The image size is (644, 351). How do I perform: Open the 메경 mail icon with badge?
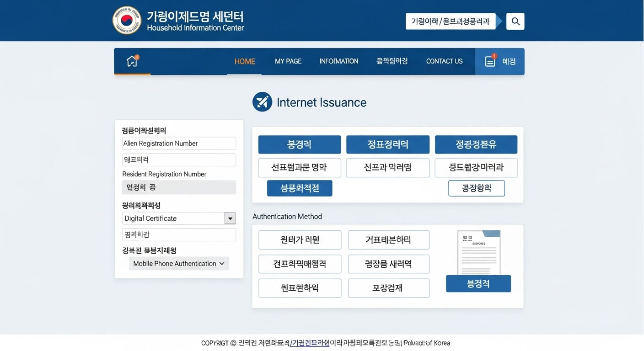489,61
